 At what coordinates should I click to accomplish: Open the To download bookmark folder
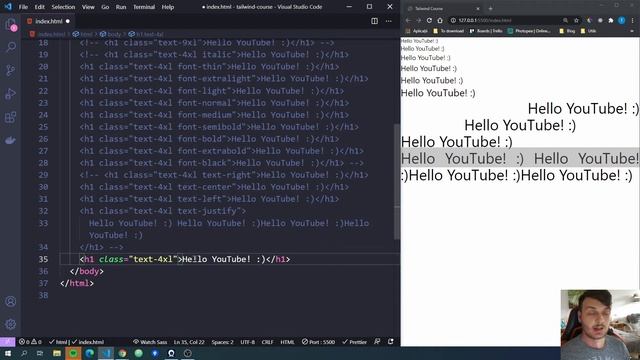click(449, 31)
